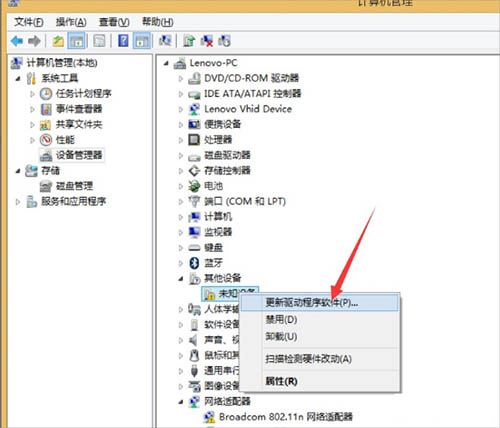The height and width of the screenshot is (428, 500).
Task: Expand 服务和应用程序 in left tree
Action: (18, 202)
